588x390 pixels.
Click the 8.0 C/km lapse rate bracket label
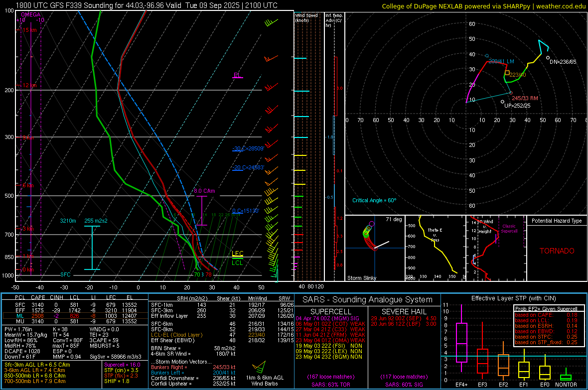click(x=204, y=191)
